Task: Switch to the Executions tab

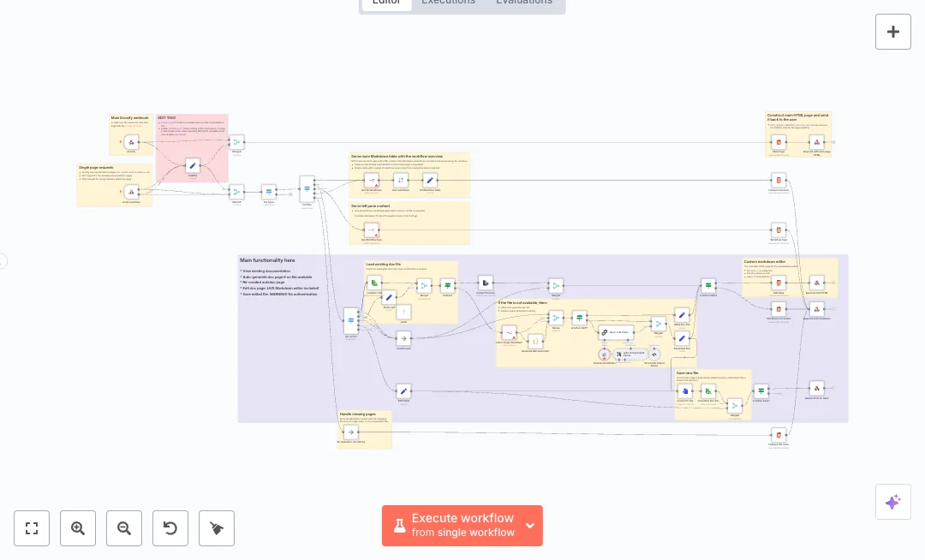Action: pos(448,3)
